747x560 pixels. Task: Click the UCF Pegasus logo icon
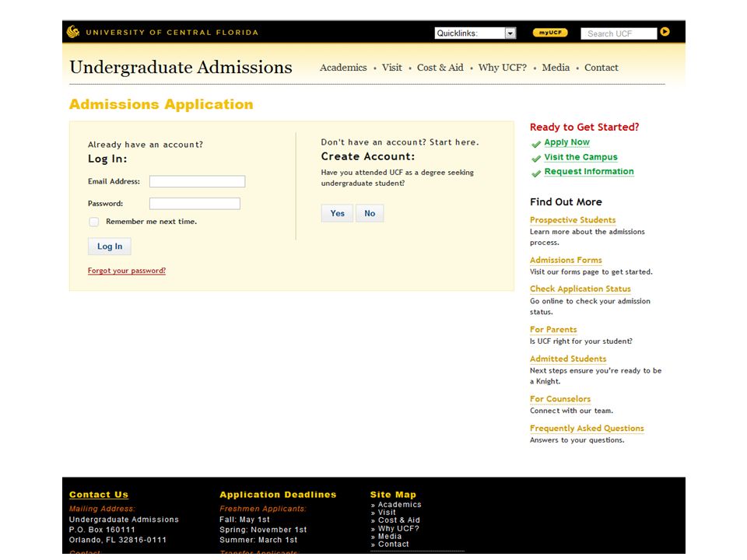pyautogui.click(x=73, y=32)
